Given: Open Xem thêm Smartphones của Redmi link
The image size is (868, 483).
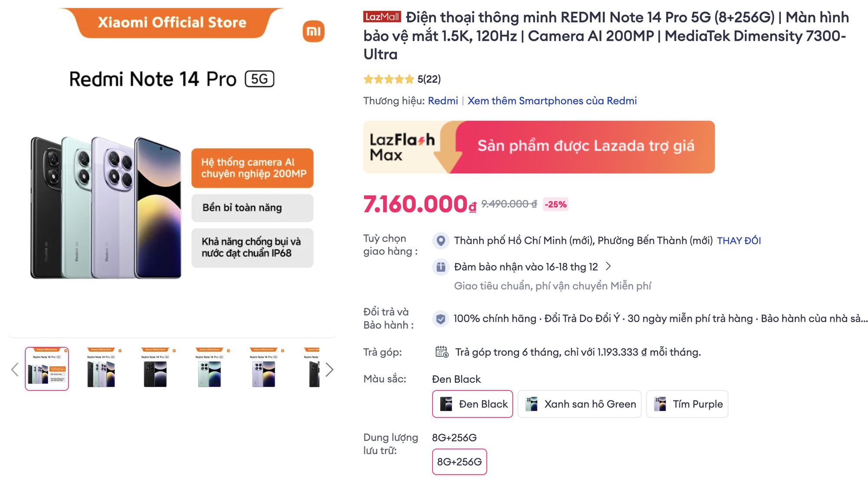Looking at the screenshot, I should click(552, 101).
